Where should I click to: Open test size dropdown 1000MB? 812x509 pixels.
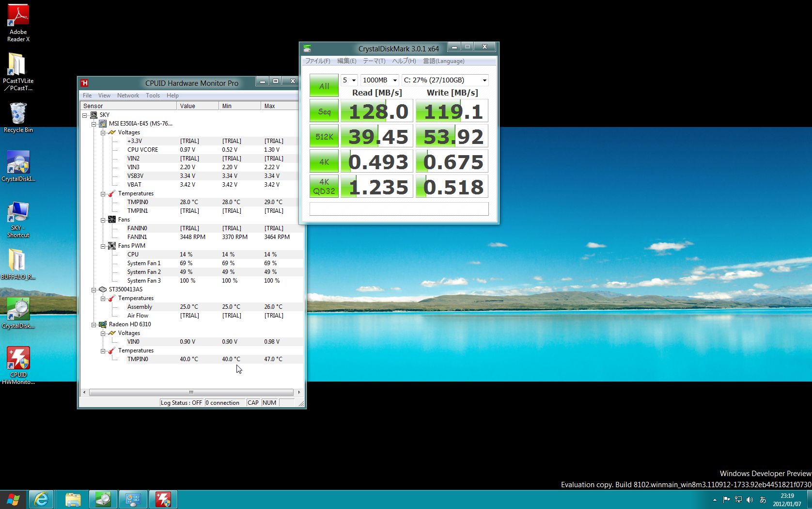[379, 80]
